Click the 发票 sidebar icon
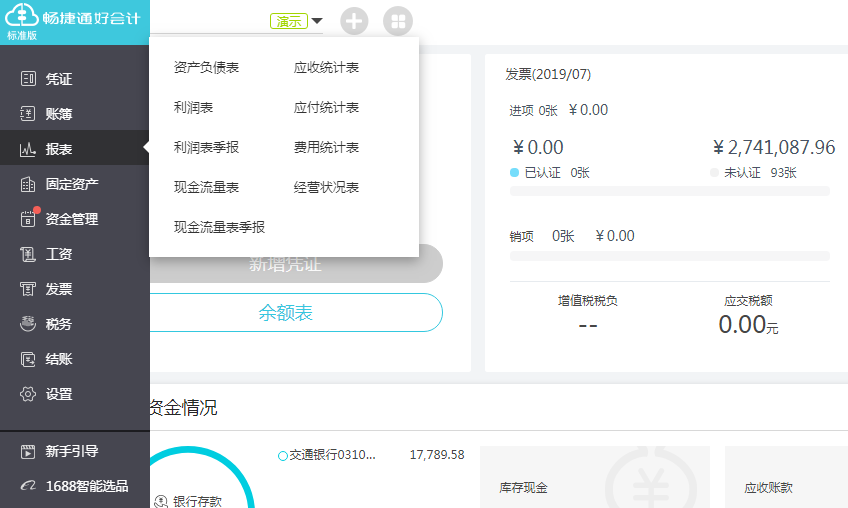This screenshot has width=848, height=508. [28, 289]
